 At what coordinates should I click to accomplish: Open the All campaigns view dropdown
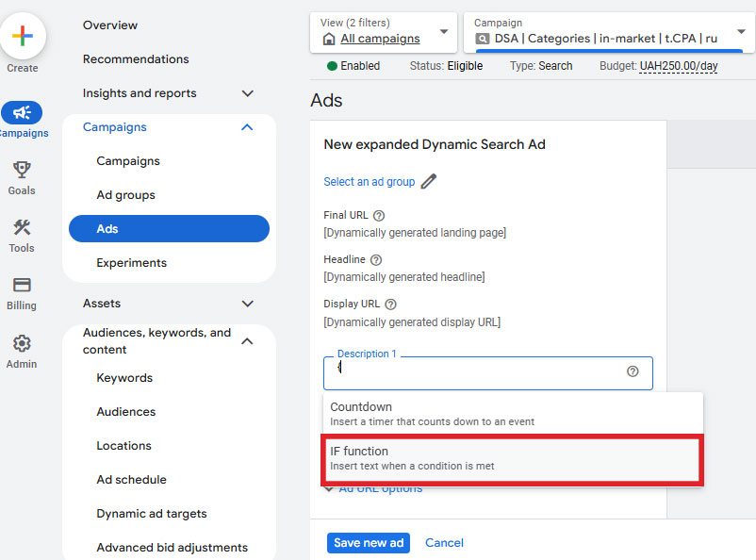(x=443, y=33)
